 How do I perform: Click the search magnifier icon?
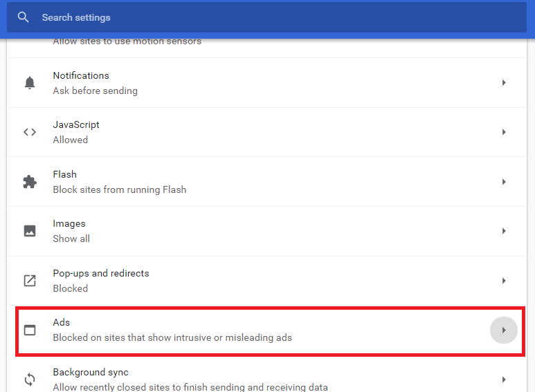tap(24, 17)
